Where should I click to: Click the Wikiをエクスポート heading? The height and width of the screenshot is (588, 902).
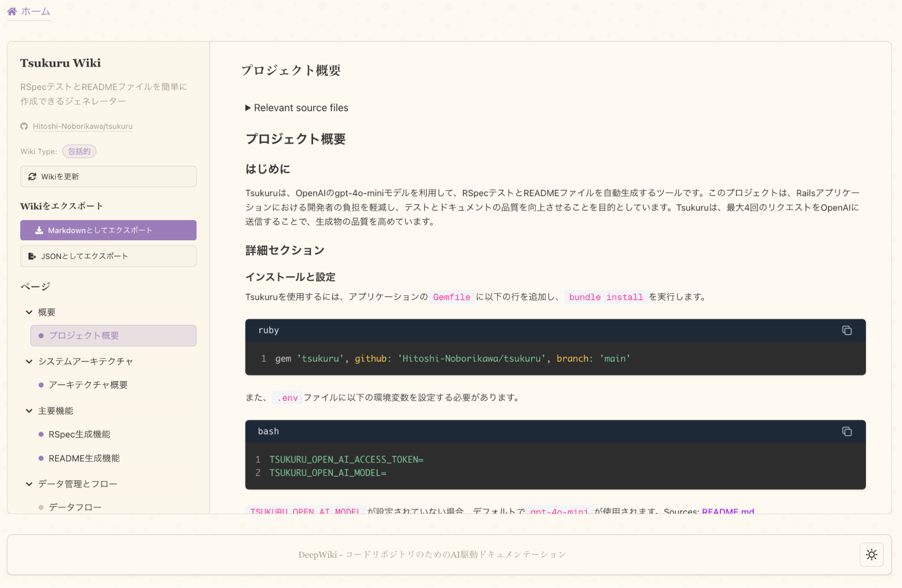pyautogui.click(x=61, y=206)
